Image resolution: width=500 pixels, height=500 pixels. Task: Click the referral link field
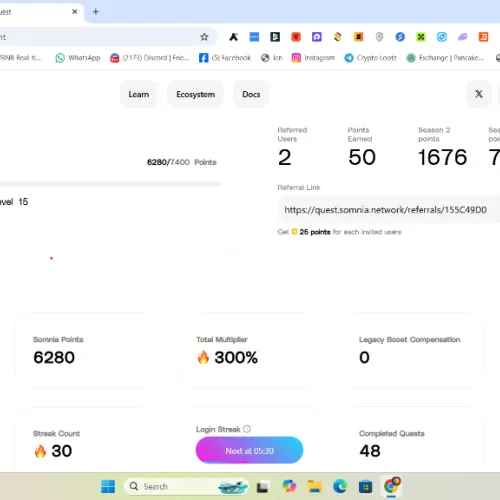coord(389,210)
